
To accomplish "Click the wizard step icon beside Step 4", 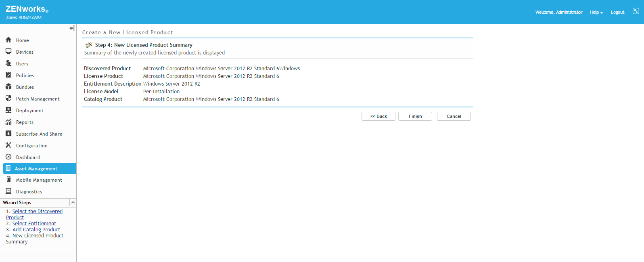I will [x=89, y=45].
